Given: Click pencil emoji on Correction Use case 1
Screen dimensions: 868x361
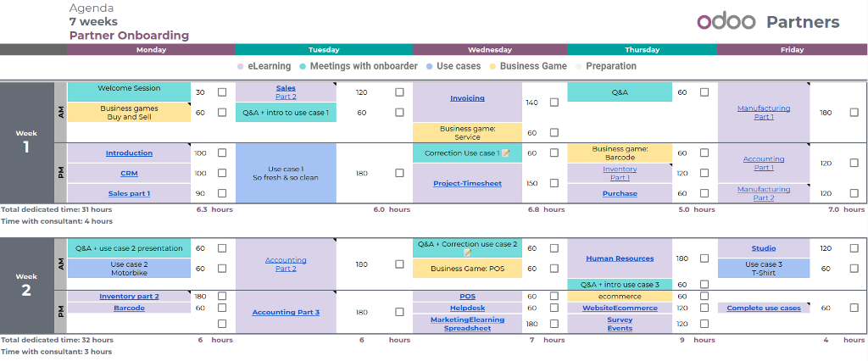Looking at the screenshot, I should (505, 153).
